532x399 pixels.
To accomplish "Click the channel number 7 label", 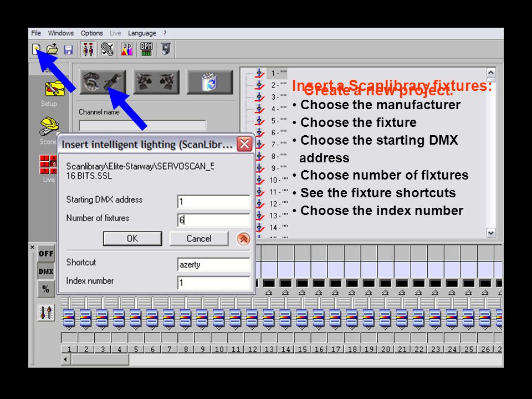I will [169, 349].
